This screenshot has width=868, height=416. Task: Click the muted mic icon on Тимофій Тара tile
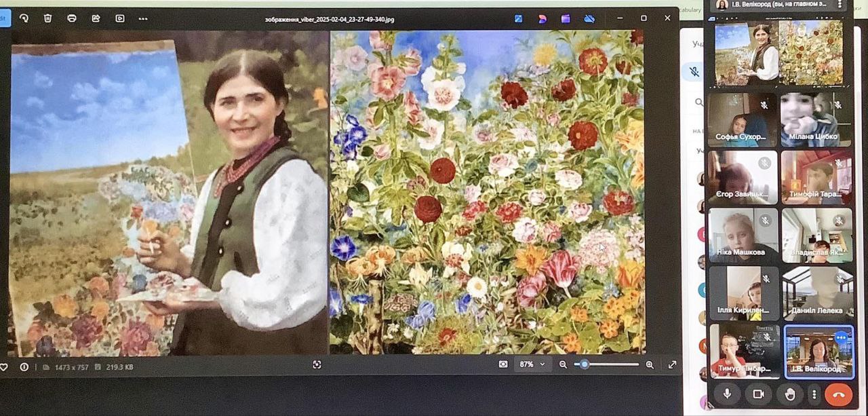click(x=839, y=164)
